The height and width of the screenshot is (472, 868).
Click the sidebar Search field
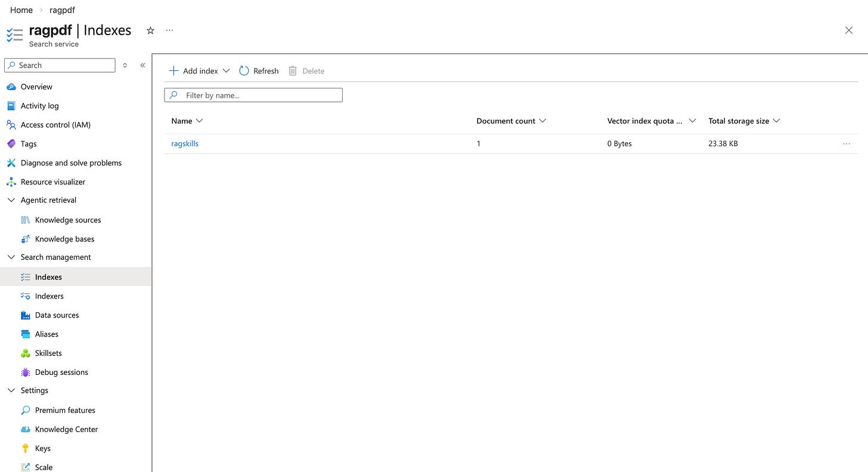coord(60,66)
